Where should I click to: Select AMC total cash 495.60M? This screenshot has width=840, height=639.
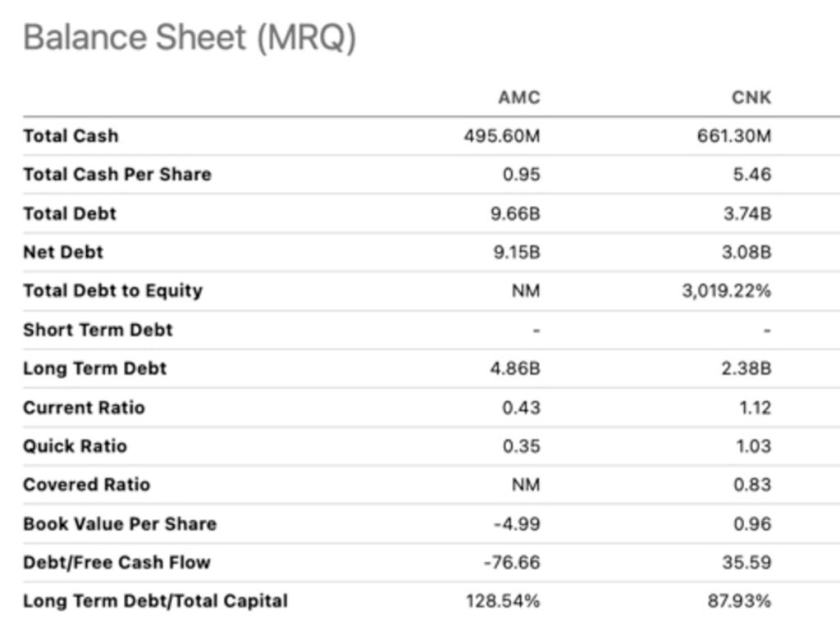click(502, 136)
